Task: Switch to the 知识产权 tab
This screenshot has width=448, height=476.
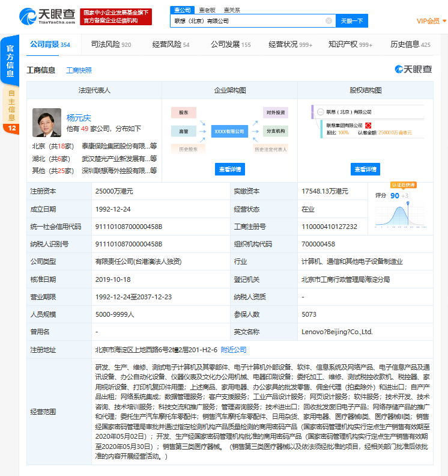Action: [350, 44]
